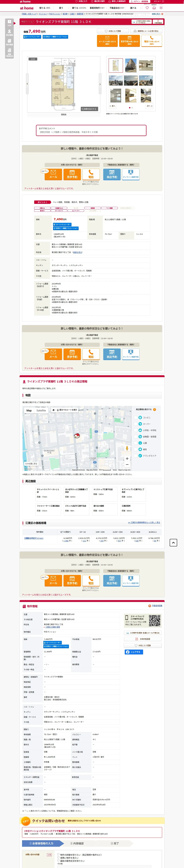Enable 小学校・中学校 checkbox on map
The width and height of the screenshot is (184, 868).
pyautogui.click(x=136, y=430)
